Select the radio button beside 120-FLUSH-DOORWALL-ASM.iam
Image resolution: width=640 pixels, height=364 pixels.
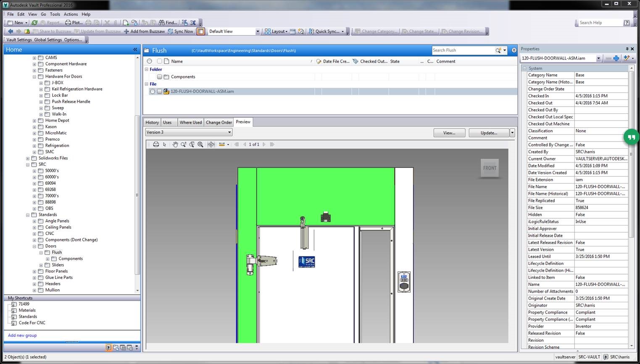pos(152,91)
